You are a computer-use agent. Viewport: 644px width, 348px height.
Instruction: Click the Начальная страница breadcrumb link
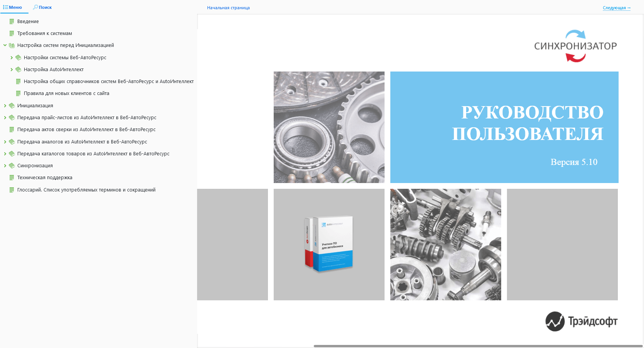228,8
